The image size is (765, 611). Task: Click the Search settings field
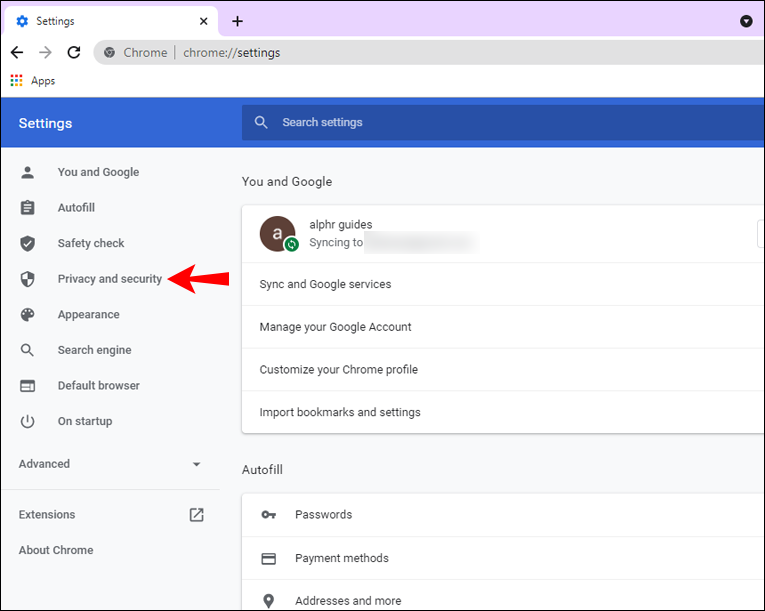coord(503,122)
